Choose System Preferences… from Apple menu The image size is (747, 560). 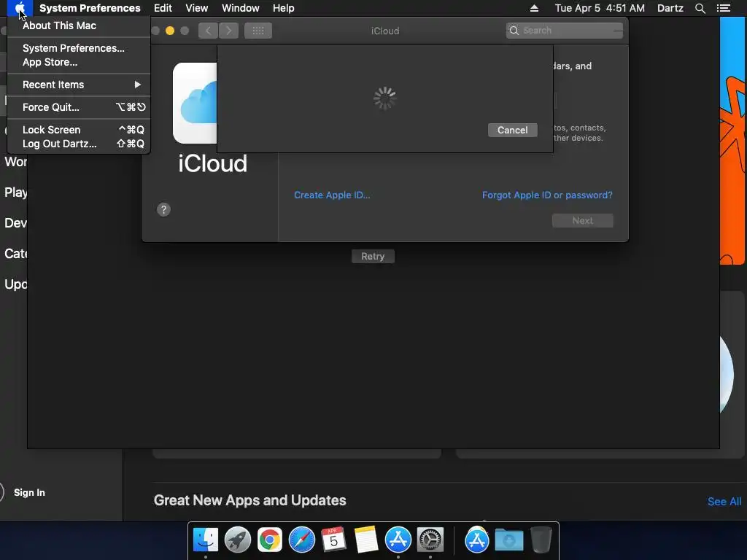coord(74,48)
